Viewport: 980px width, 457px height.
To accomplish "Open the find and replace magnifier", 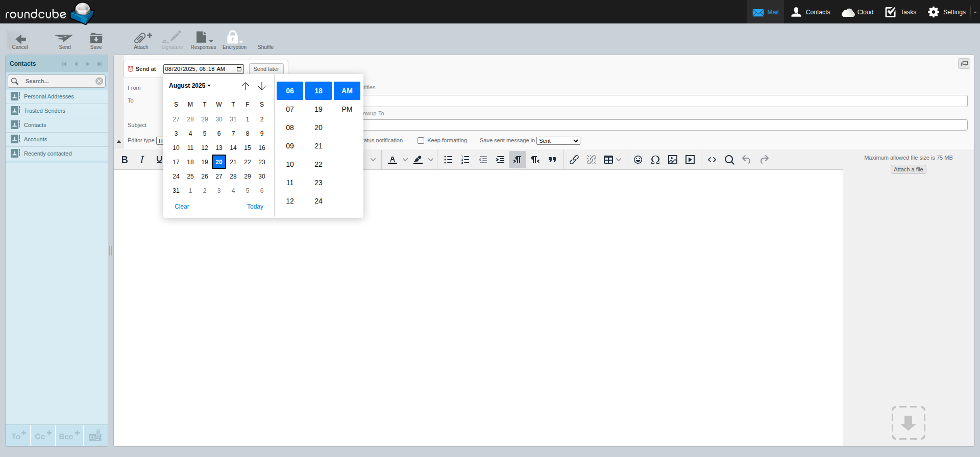I will (729, 160).
